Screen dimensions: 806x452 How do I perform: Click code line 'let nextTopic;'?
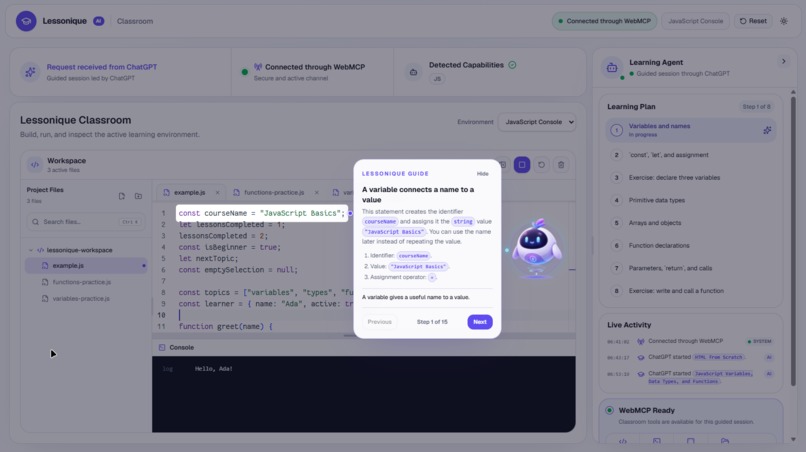point(208,258)
